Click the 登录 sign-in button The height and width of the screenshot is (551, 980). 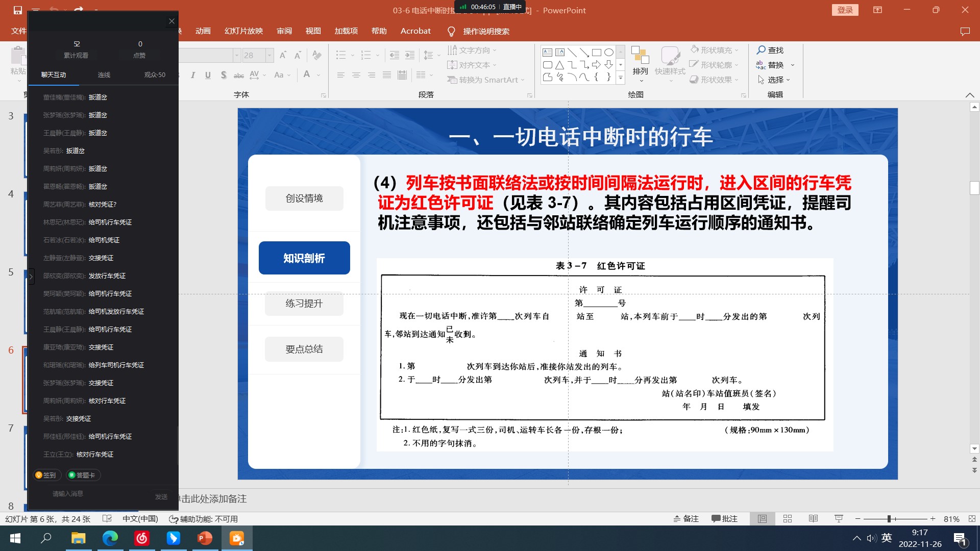pyautogui.click(x=845, y=10)
